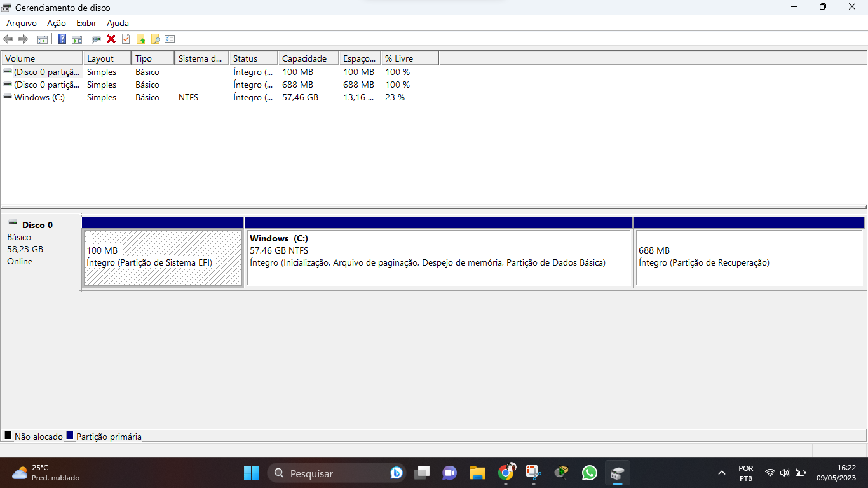
Task: Open the Chat (Teams) taskbar icon
Action: [450, 473]
